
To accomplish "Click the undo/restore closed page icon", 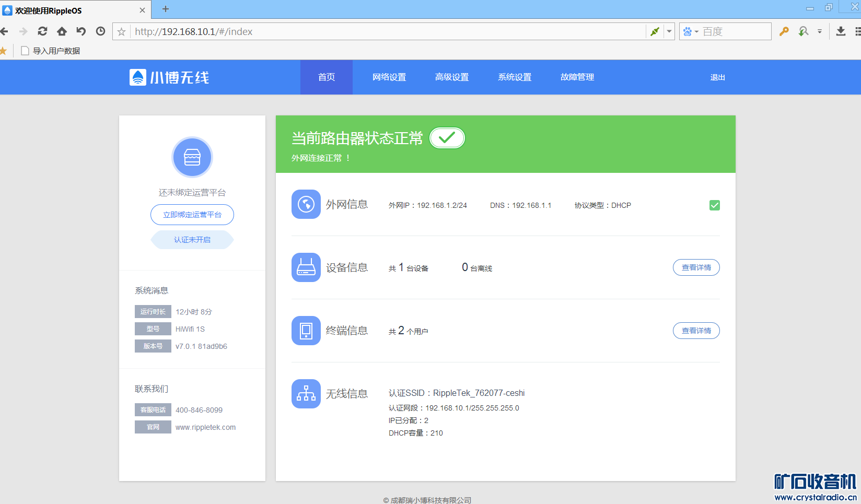I will 81,31.
